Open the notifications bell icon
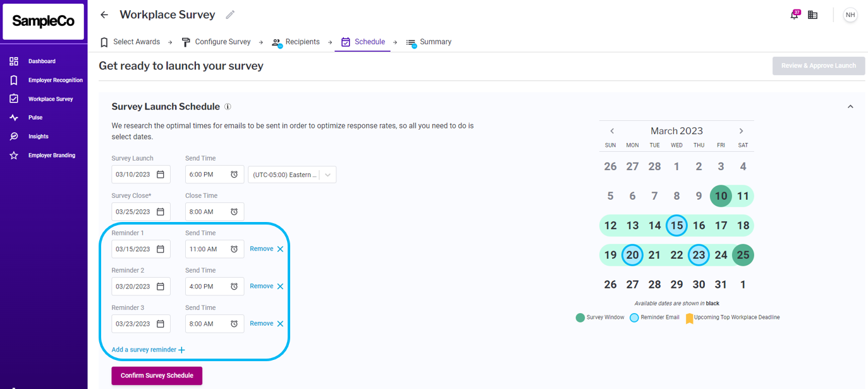Viewport: 868px width, 389px height. pos(795,14)
